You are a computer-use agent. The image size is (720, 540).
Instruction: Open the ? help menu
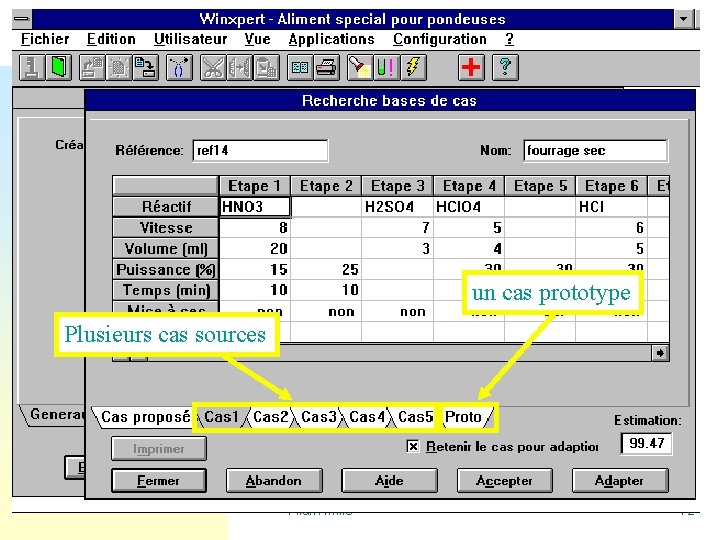coord(509,39)
